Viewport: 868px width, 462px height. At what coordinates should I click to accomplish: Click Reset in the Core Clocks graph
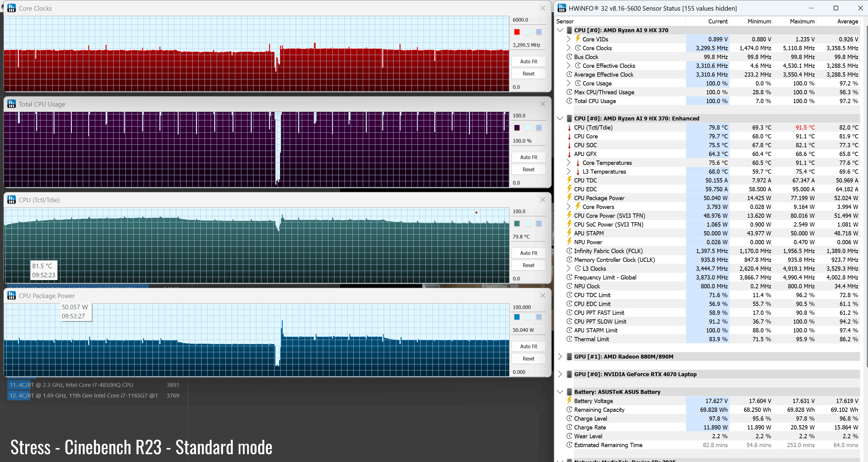point(528,73)
